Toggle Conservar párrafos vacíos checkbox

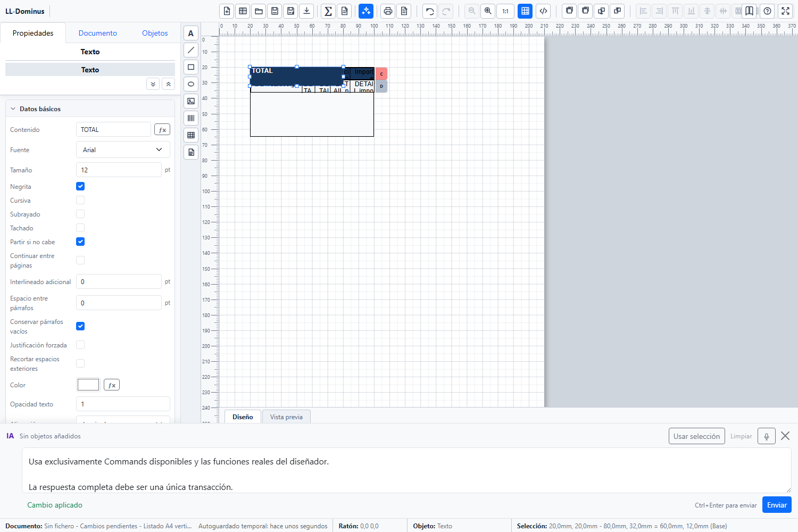coord(80,326)
